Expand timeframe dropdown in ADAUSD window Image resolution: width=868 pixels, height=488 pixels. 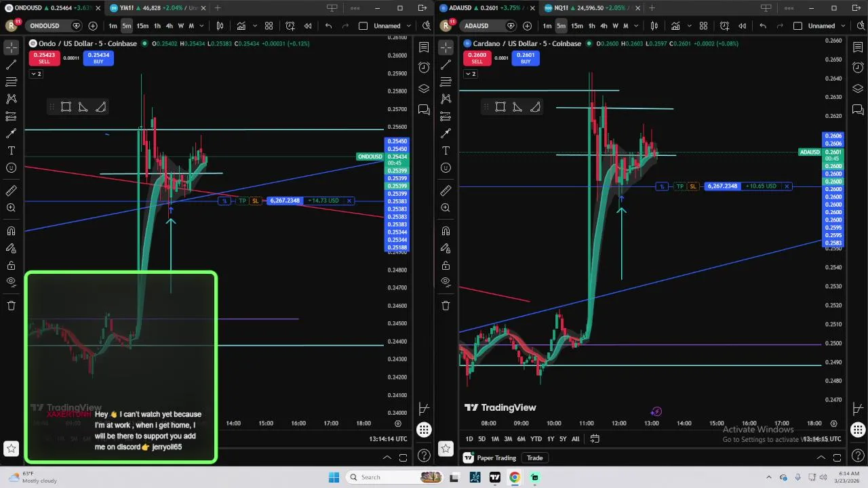tap(637, 26)
